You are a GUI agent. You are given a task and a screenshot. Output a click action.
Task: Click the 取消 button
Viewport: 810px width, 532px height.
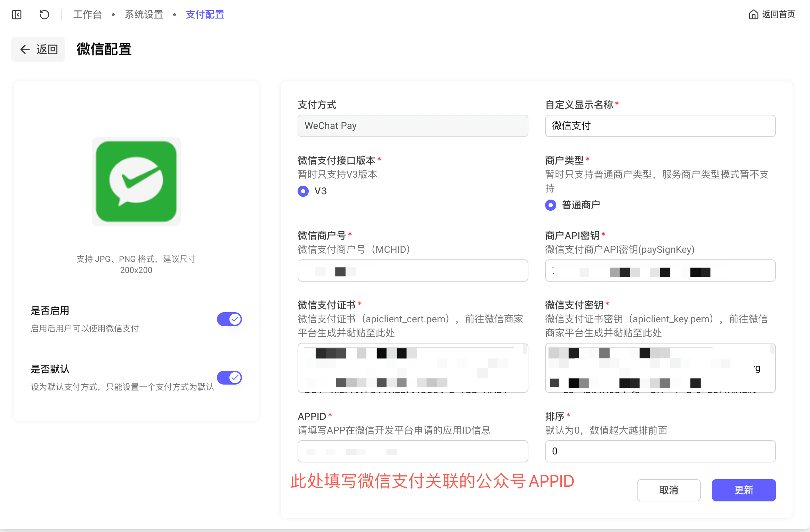[669, 490]
